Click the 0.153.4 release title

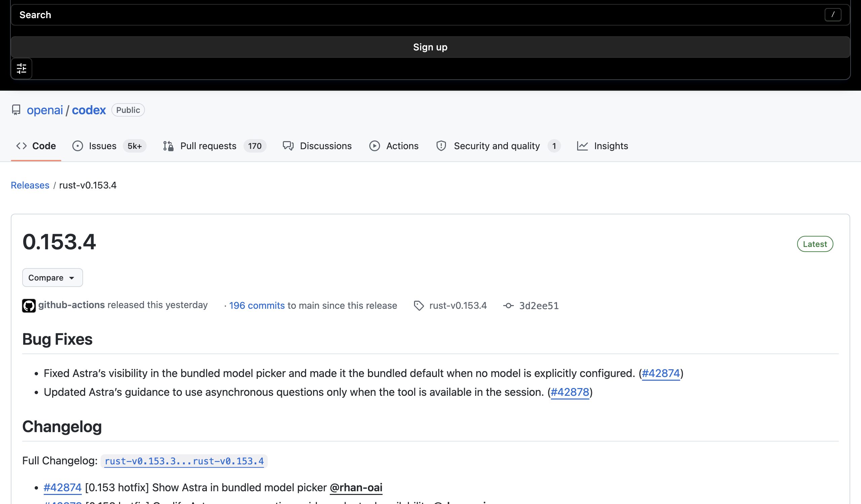[x=59, y=242]
